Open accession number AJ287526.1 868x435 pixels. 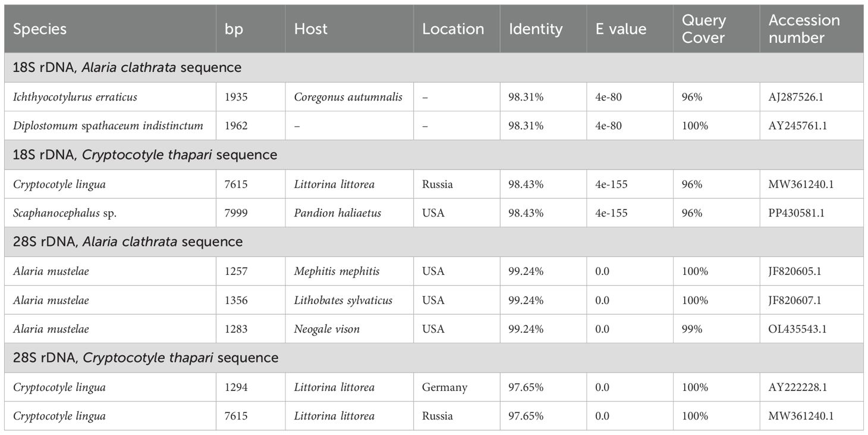(x=794, y=97)
